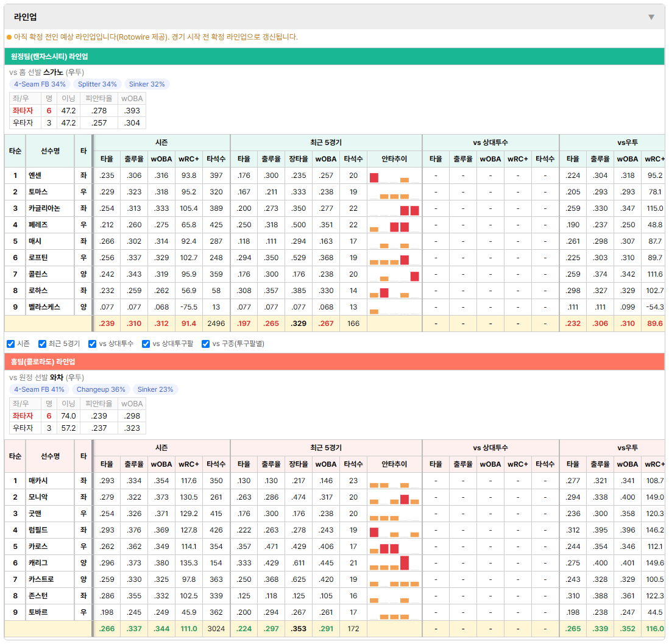Toggle vs 구종(투구팔별) checkbox
Image resolution: width=669 pixels, height=644 pixels.
(206, 344)
